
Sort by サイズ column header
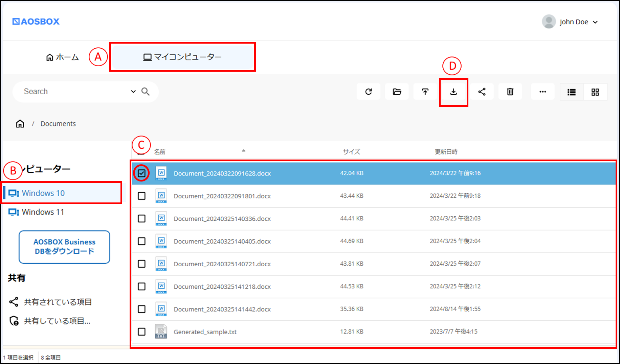(351, 152)
